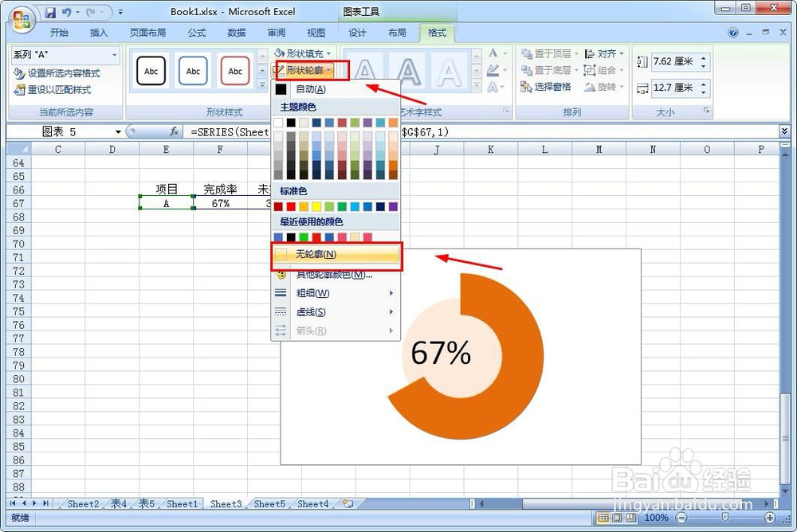Pick orange theme color in top row
The image size is (797, 532).
tap(393, 123)
